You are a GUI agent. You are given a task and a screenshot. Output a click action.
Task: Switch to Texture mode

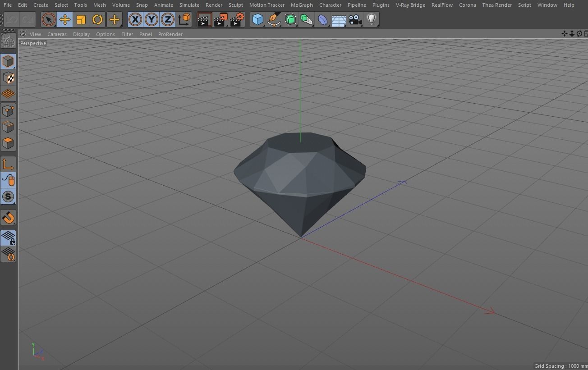coord(8,78)
